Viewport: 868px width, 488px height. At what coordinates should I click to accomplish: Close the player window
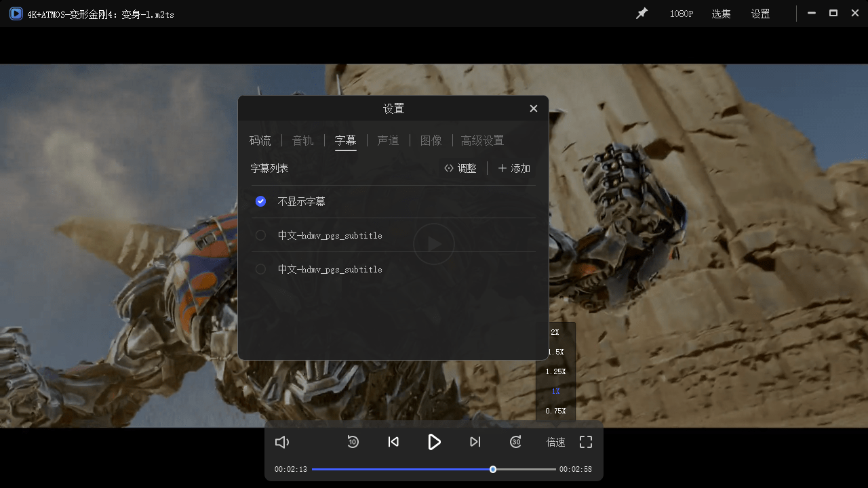pos(854,14)
